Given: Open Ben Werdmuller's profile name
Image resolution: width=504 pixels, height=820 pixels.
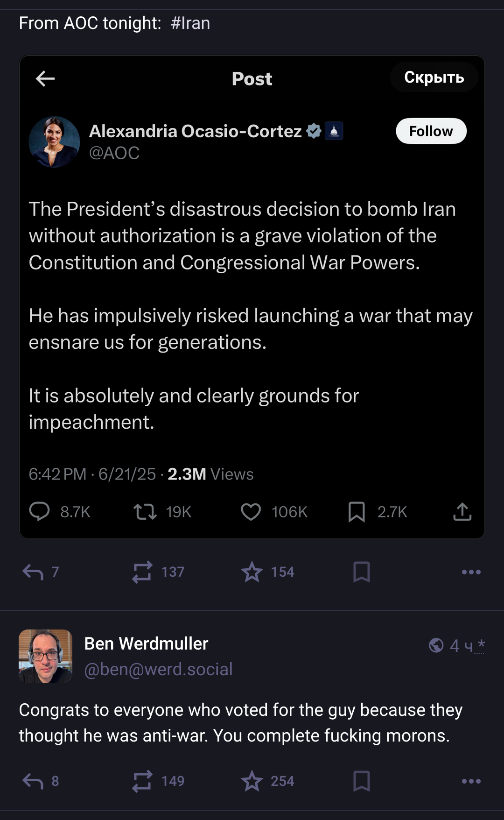Looking at the screenshot, I should pyautogui.click(x=146, y=643).
